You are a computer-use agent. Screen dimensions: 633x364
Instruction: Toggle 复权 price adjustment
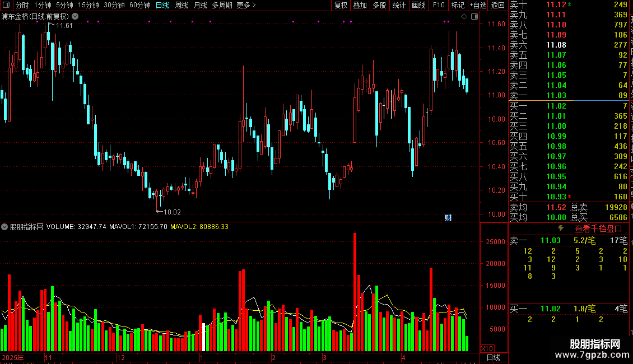point(341,5)
